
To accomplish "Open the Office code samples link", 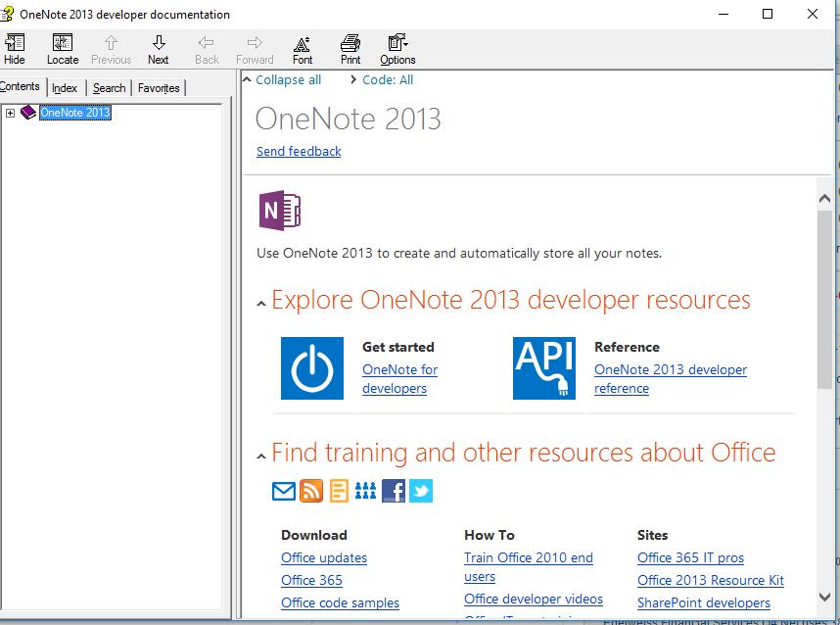I will click(x=340, y=603).
